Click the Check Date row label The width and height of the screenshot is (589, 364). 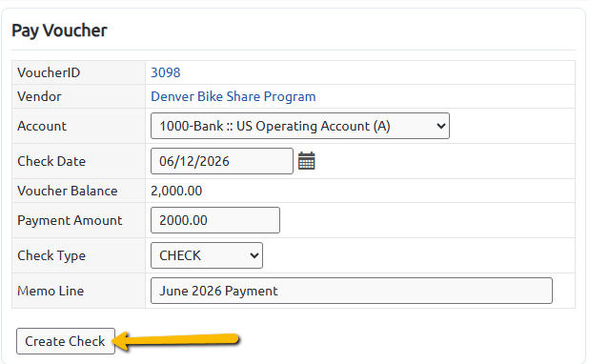[51, 161]
